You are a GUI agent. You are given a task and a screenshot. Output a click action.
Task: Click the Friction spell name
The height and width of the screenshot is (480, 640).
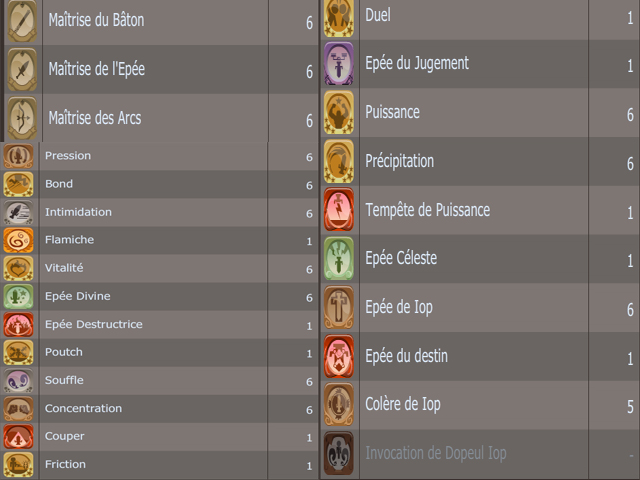pyautogui.click(x=65, y=464)
